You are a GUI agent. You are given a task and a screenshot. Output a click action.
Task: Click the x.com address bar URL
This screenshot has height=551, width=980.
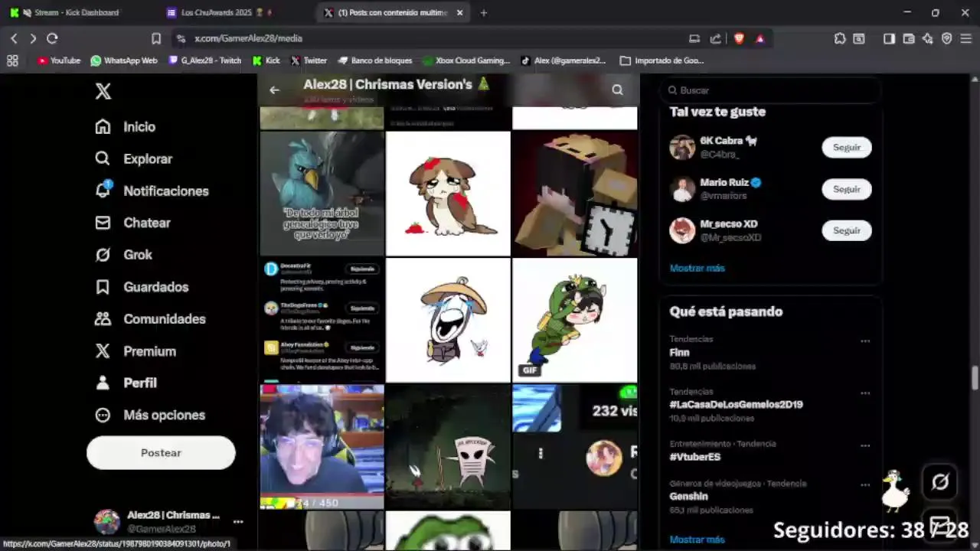pyautogui.click(x=248, y=38)
